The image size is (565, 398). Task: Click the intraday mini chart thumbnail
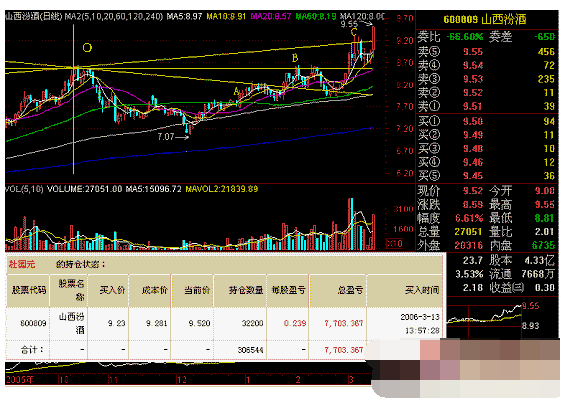click(x=485, y=316)
